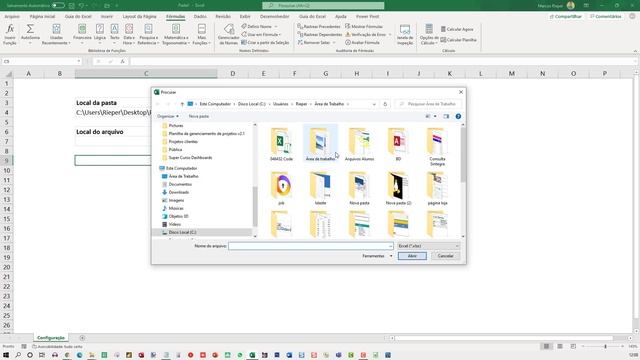Expand the Definir Nome dropdown arrow

pos(276,27)
